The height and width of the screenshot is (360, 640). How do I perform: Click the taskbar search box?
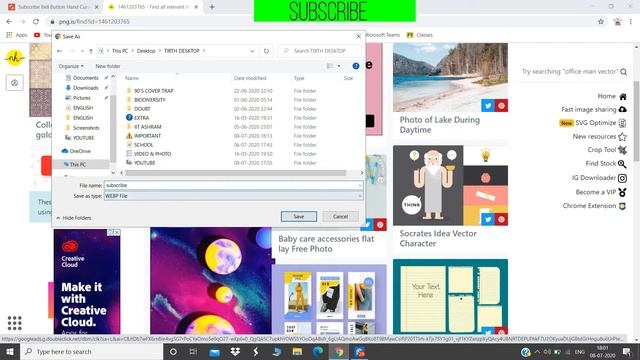91,351
